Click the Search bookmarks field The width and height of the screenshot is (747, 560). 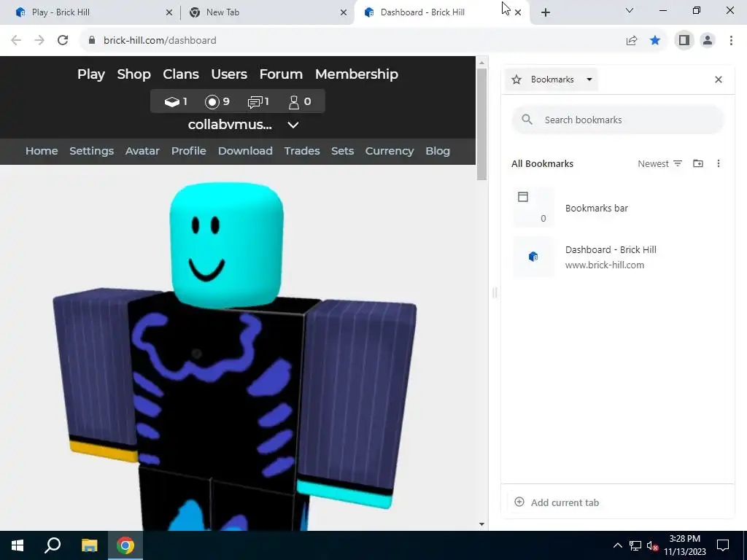tap(618, 120)
